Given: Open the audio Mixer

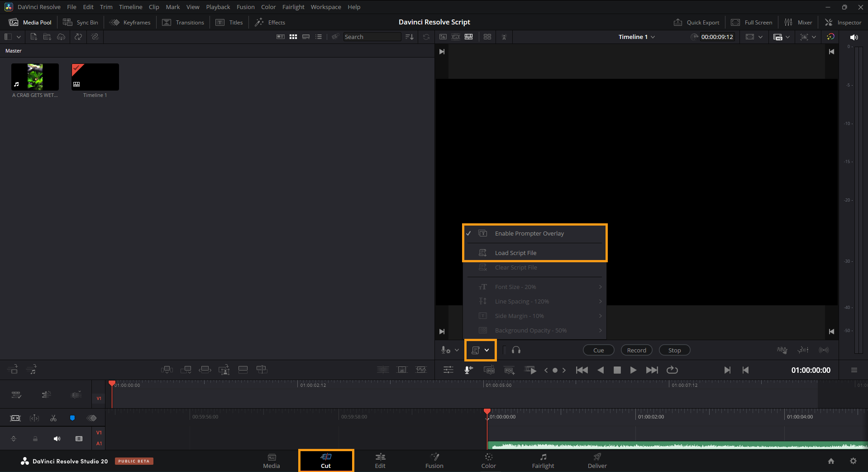Looking at the screenshot, I should 798,22.
